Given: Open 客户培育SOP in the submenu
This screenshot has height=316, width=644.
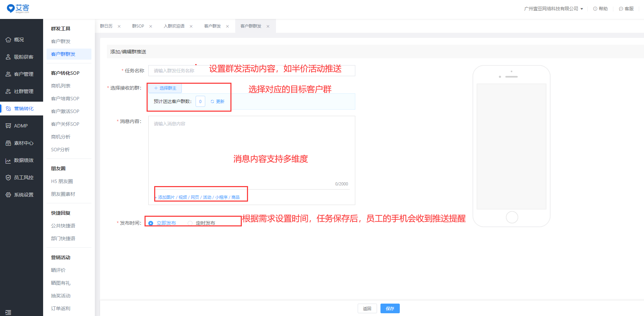Looking at the screenshot, I should tap(65, 99).
